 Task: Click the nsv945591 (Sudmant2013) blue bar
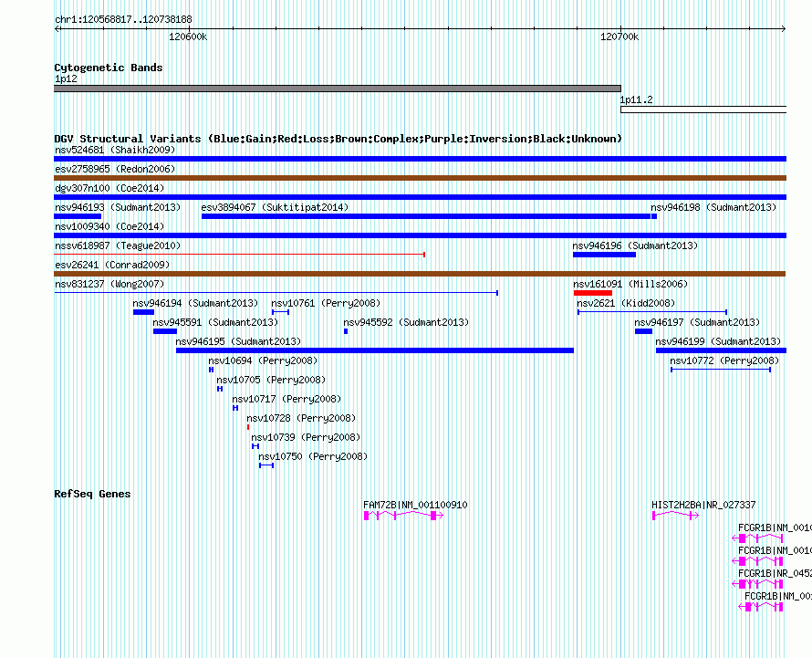(x=165, y=331)
